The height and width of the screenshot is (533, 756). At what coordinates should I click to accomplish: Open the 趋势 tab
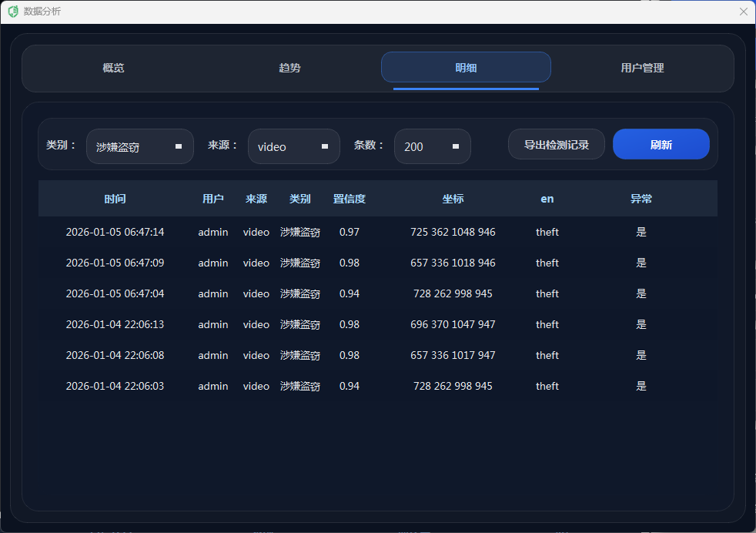click(x=289, y=68)
